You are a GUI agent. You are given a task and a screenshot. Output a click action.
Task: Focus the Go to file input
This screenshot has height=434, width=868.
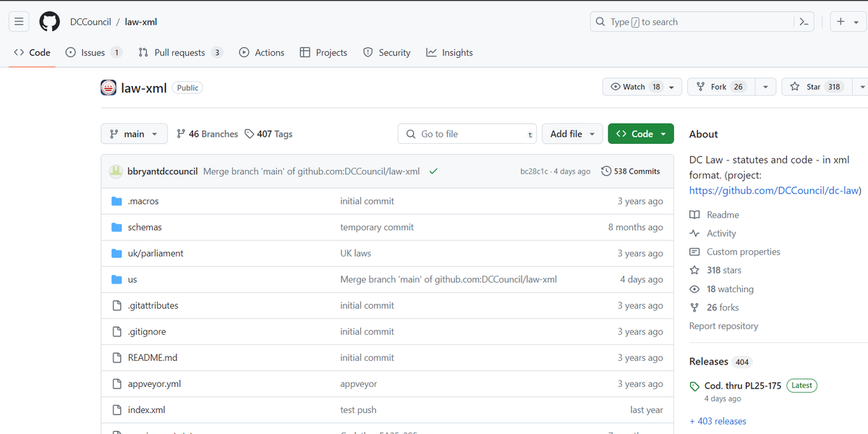467,134
